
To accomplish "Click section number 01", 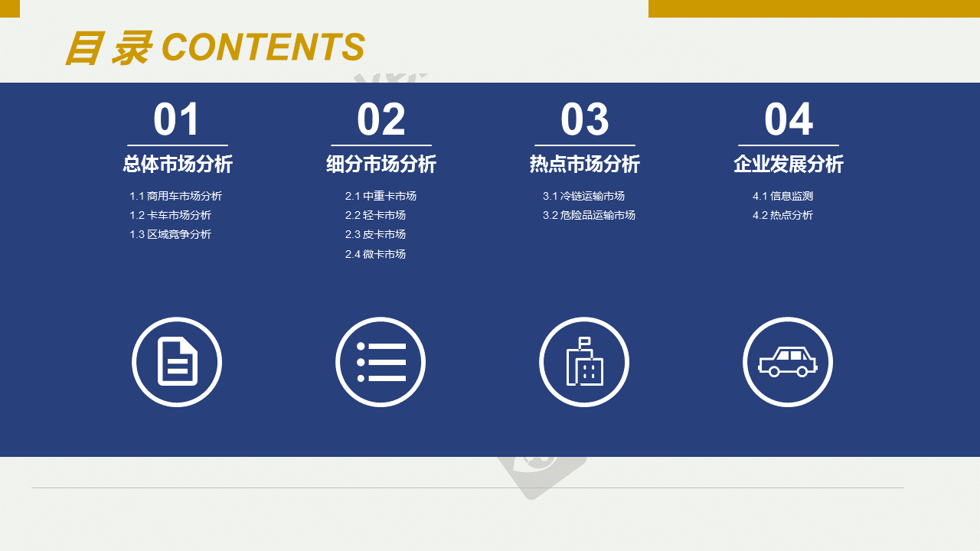I will pos(177,119).
